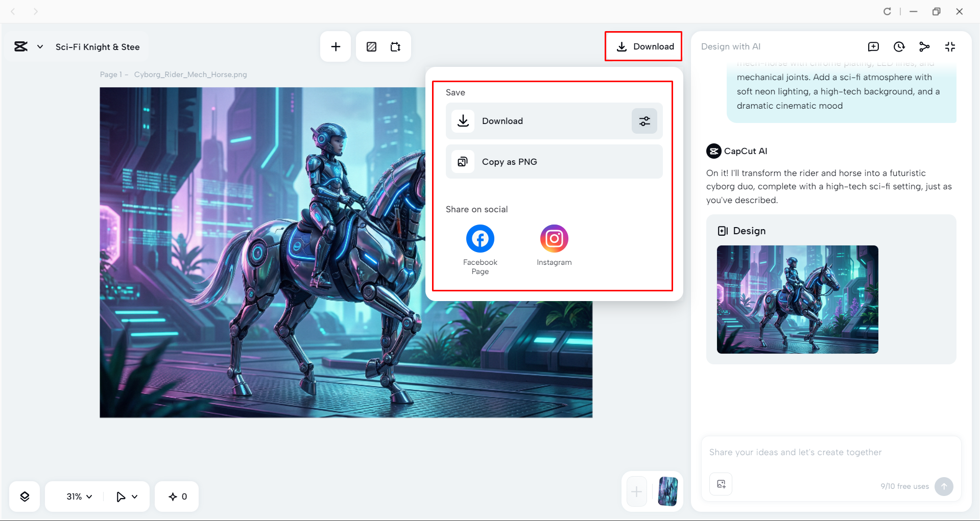
Task: Share to Facebook Page
Action: pyautogui.click(x=480, y=250)
